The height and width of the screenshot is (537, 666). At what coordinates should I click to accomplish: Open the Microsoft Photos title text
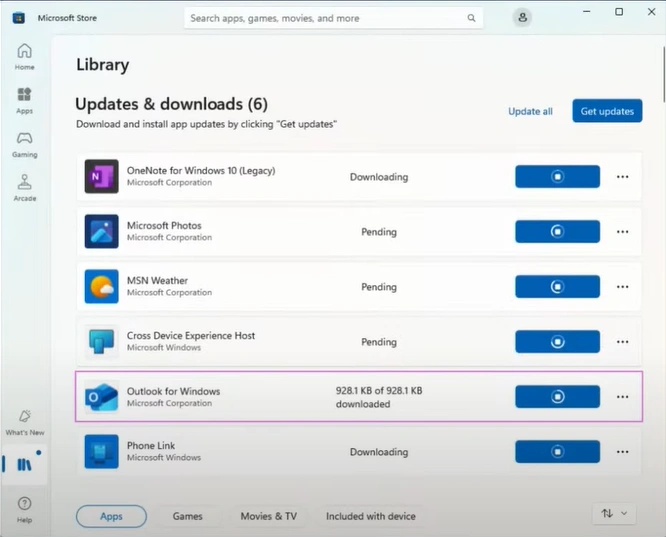164,226
